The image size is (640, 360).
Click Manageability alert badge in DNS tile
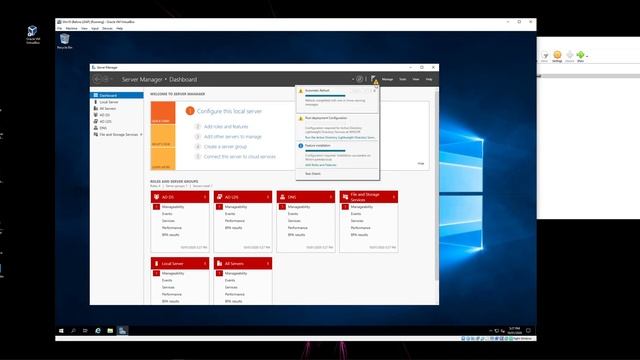click(282, 207)
